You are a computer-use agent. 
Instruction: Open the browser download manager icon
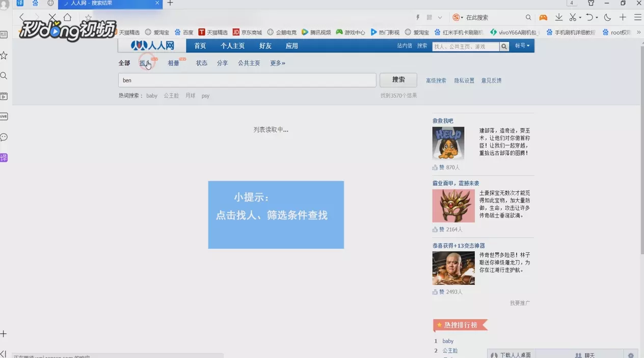coord(558,17)
